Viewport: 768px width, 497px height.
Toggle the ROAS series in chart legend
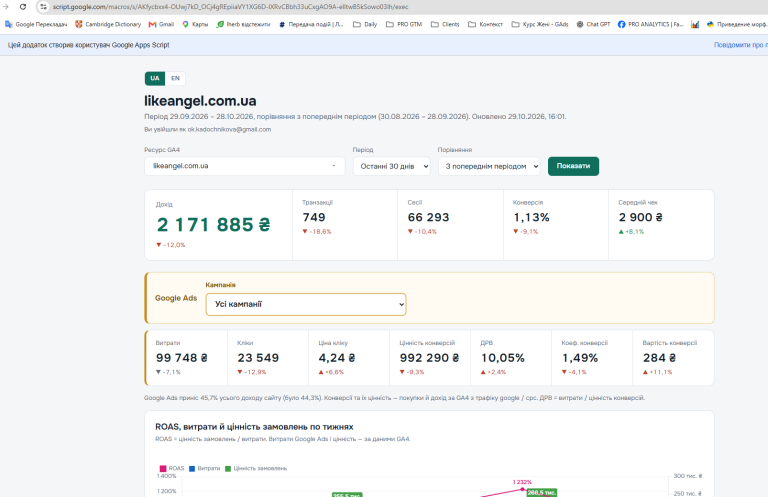tap(172, 469)
